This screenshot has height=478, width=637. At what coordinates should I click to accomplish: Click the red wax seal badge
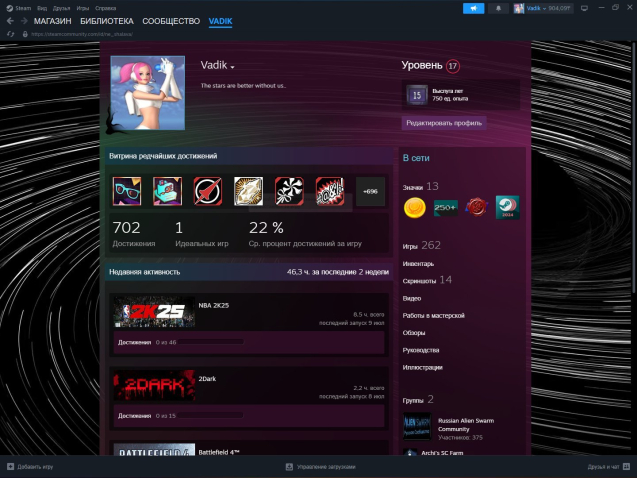coord(477,208)
